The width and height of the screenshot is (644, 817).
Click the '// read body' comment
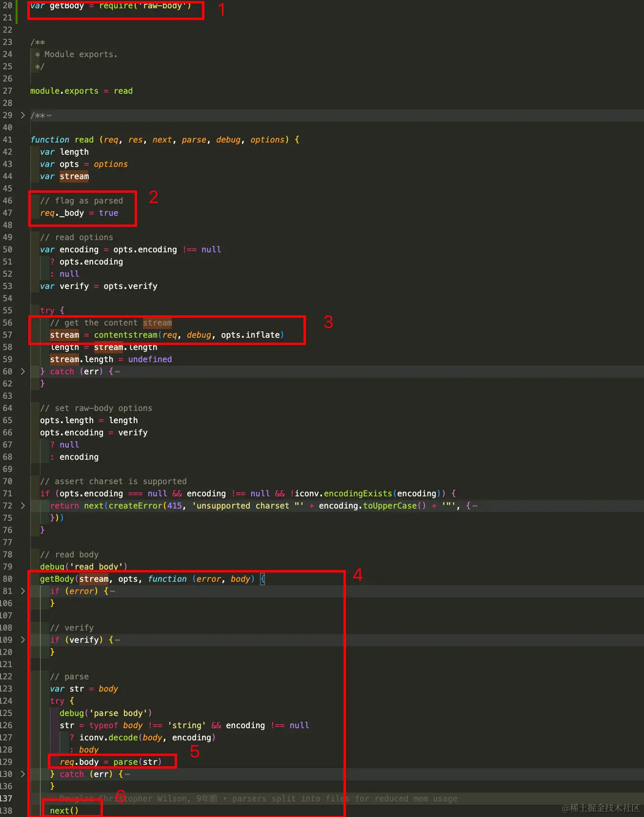click(69, 554)
